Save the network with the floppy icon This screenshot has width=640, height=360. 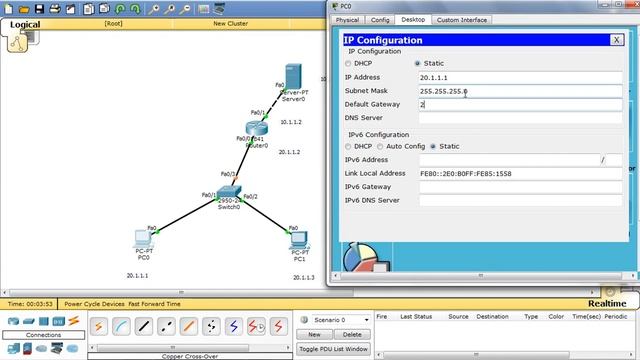coord(39,9)
